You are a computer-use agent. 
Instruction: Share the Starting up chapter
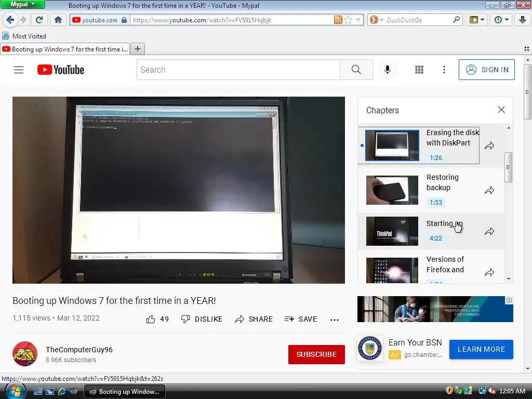(489, 232)
